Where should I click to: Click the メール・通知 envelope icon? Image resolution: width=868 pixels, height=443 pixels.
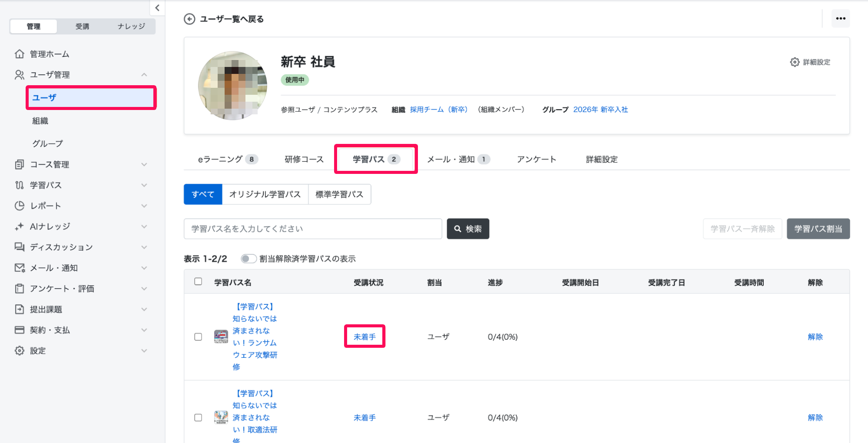[20, 268]
